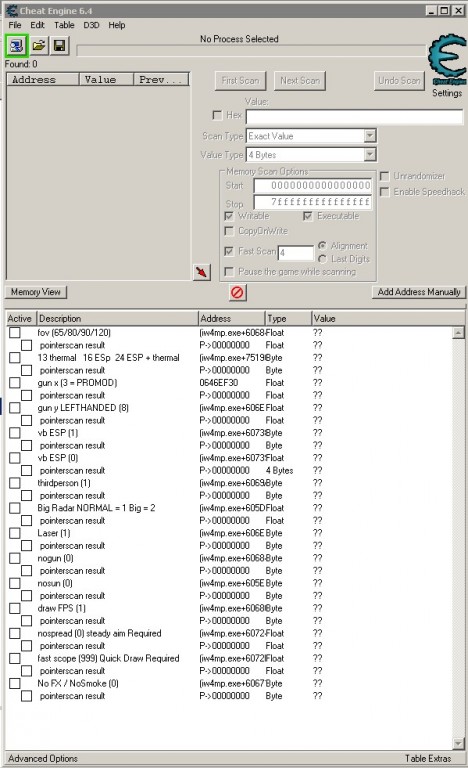Select the Big Radar NORMAL = 1 row
This screenshot has height=768, width=468.
point(230,508)
